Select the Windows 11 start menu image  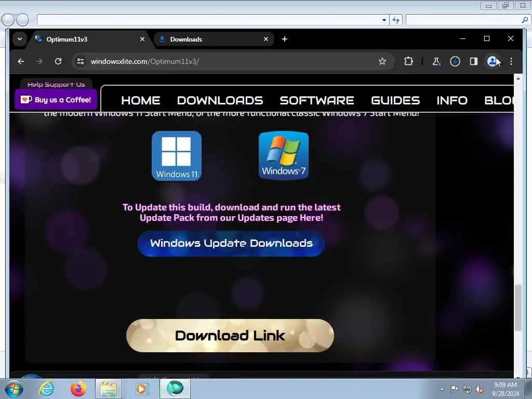[x=177, y=156]
